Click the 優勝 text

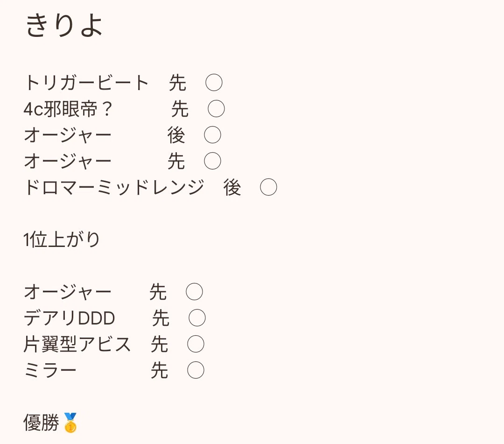pos(42,423)
